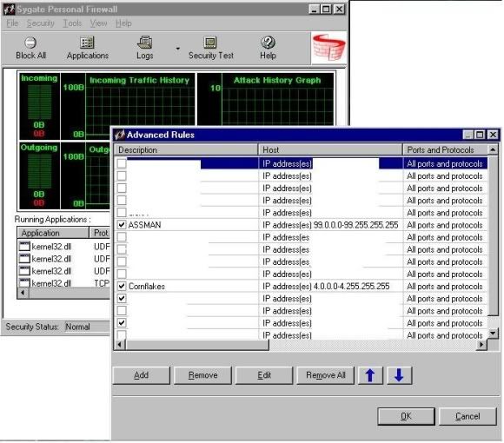Click host 99.0.0.0-99.255.255.255

[x=355, y=225]
